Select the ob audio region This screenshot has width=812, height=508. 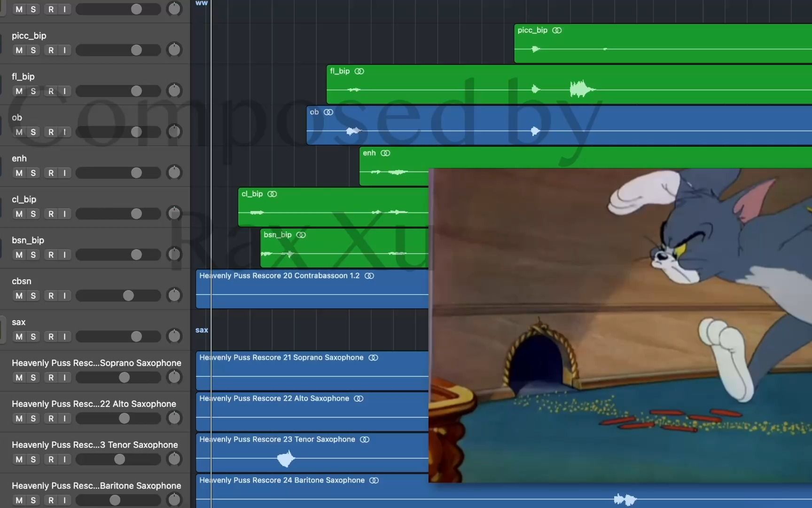(x=559, y=125)
